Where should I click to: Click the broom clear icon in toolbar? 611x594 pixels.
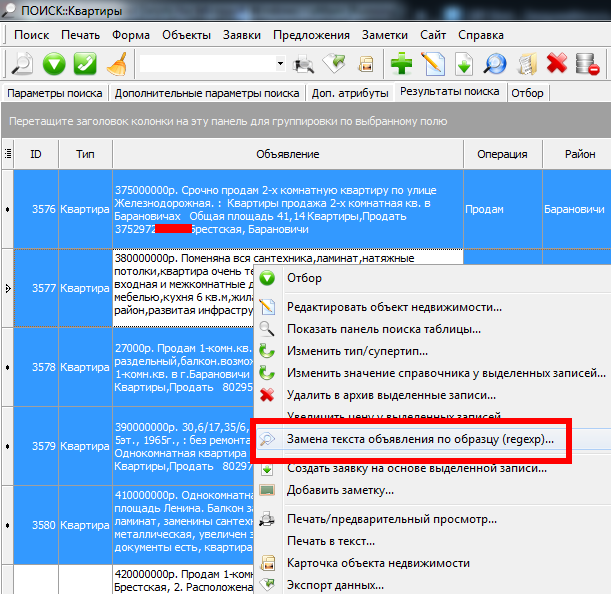[117, 64]
